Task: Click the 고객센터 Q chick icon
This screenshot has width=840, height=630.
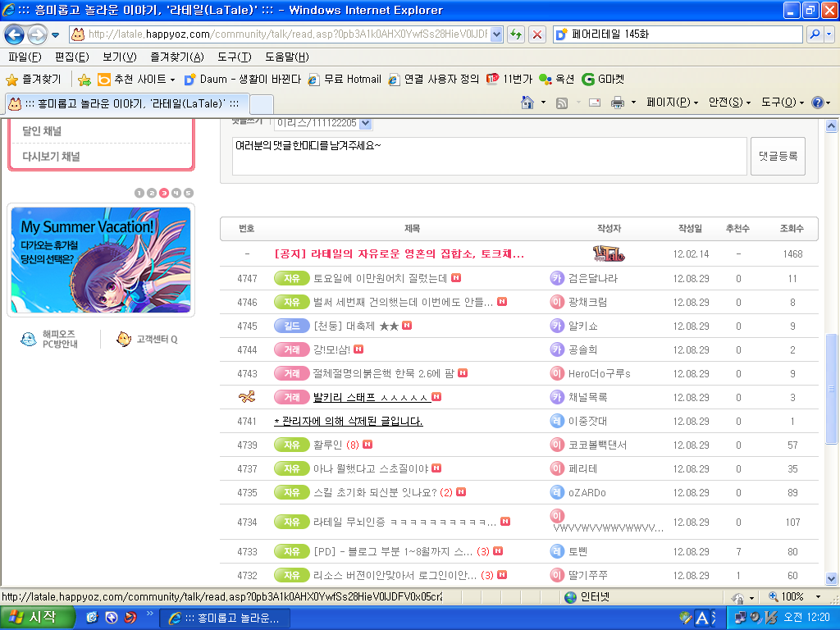Action: click(x=124, y=339)
